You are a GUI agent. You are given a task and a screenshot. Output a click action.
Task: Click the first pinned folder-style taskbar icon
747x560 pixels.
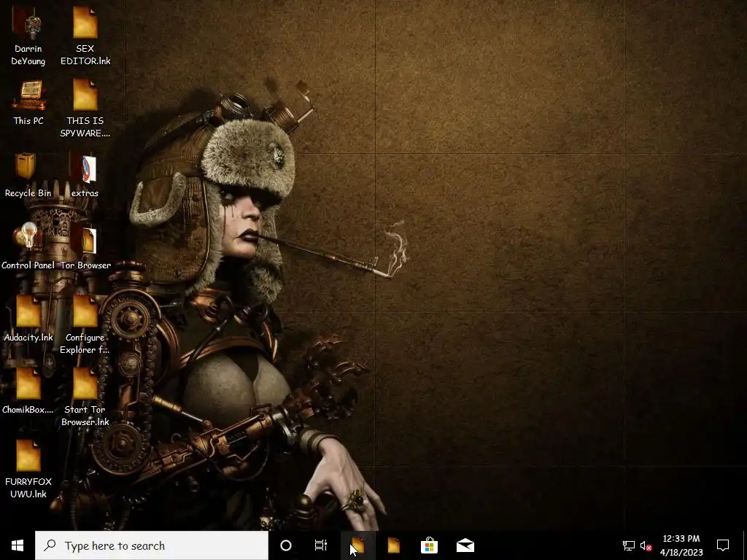[357, 545]
